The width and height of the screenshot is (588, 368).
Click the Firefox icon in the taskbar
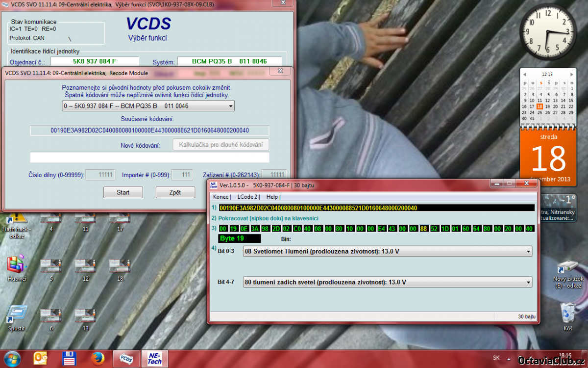pyautogui.click(x=98, y=359)
